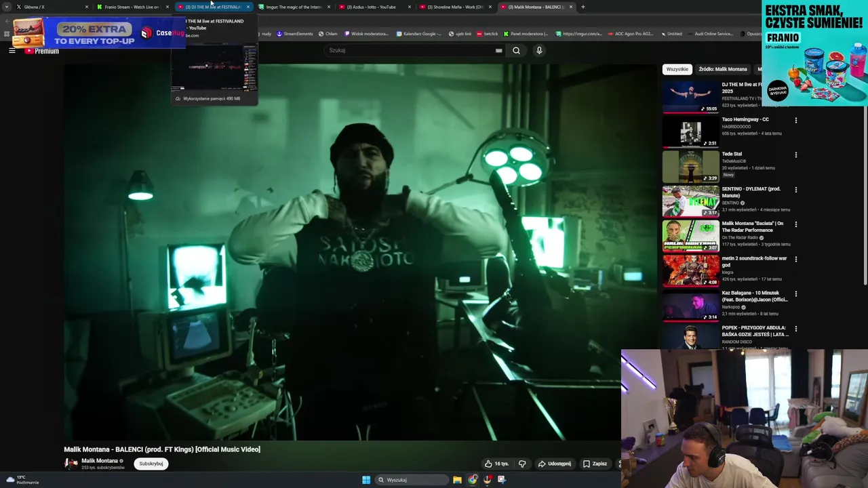Open Kalendarz Google bookmark
The image size is (868, 488).
pos(419,34)
